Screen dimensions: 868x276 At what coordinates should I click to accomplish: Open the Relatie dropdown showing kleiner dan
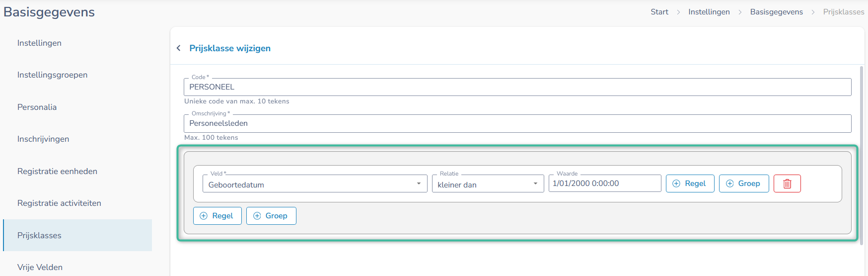click(488, 184)
